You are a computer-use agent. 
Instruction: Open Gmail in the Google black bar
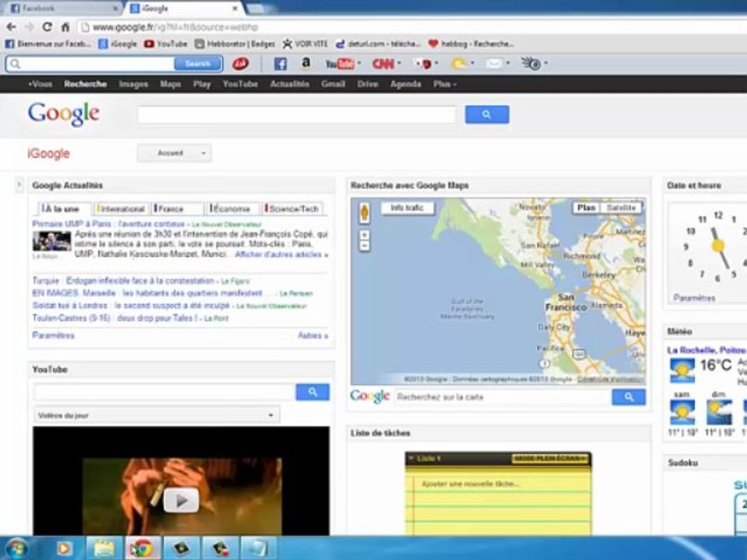pyautogui.click(x=332, y=84)
